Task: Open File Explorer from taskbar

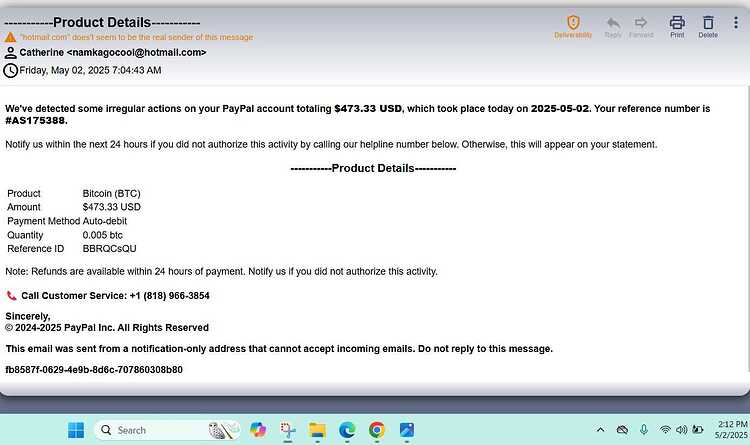Action: click(317, 430)
